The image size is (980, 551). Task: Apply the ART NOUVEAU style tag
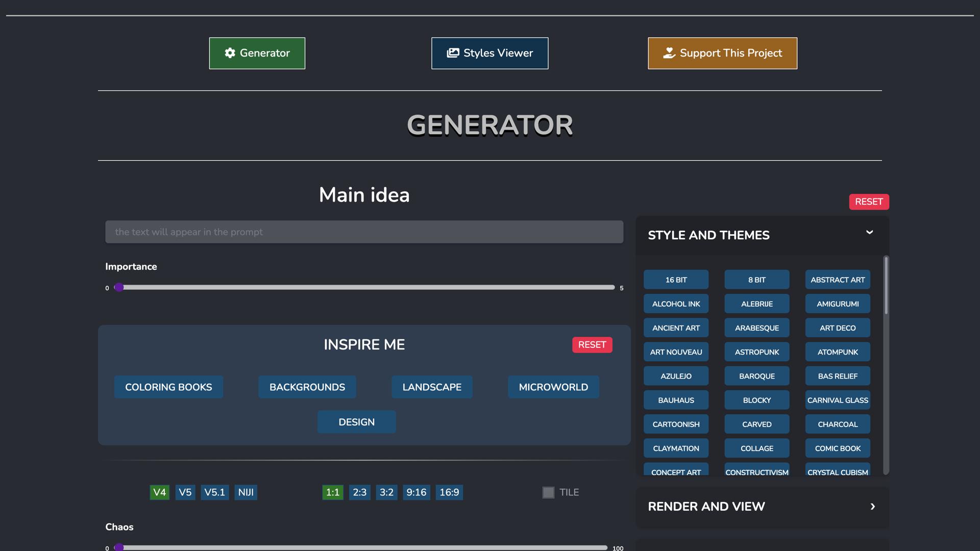(676, 352)
